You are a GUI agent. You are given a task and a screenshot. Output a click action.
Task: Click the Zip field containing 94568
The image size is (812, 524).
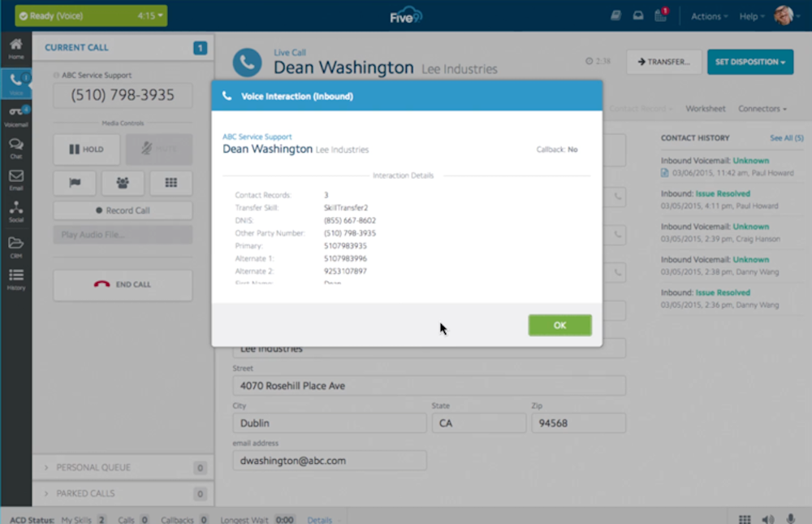click(x=578, y=423)
